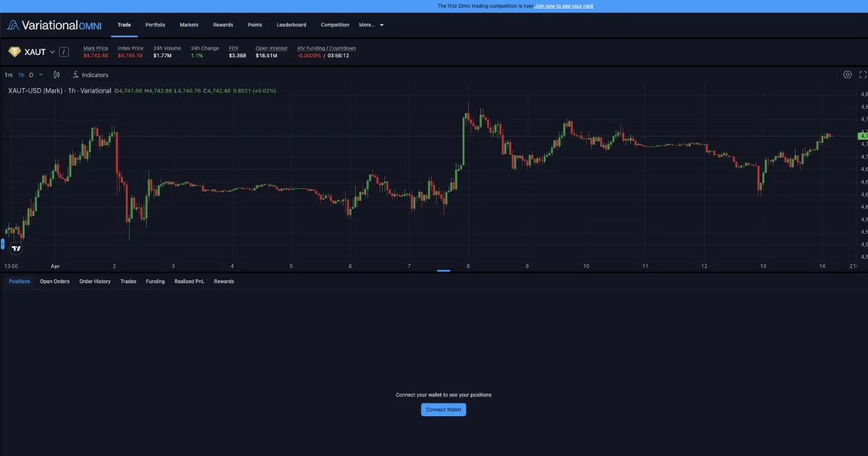Open the chart candle style menu
Screen dimensions: 868x456
point(56,75)
